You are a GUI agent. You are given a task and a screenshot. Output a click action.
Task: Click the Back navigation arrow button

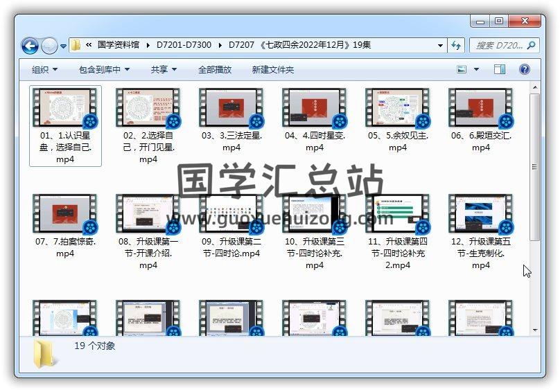[30, 46]
